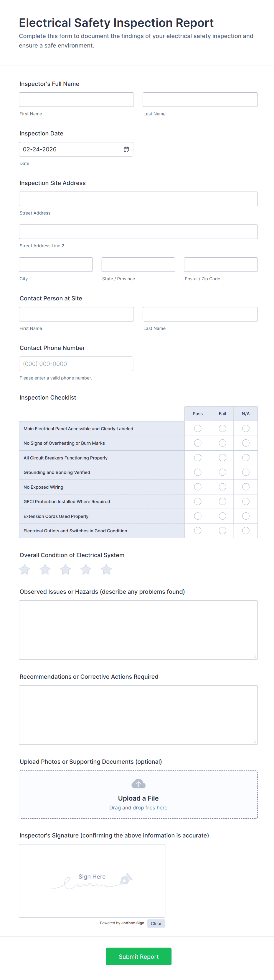Give a five star condition rating
Image resolution: width=274 pixels, height=980 pixels.
[106, 570]
